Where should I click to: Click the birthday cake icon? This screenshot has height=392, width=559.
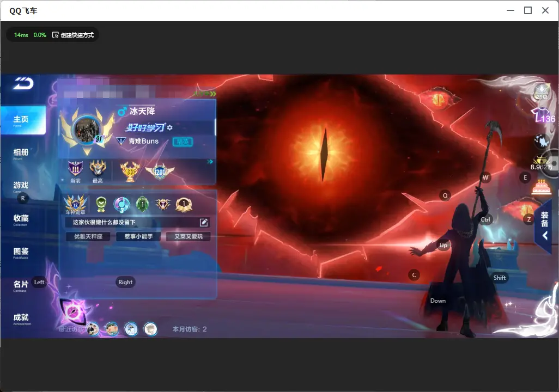(x=542, y=187)
